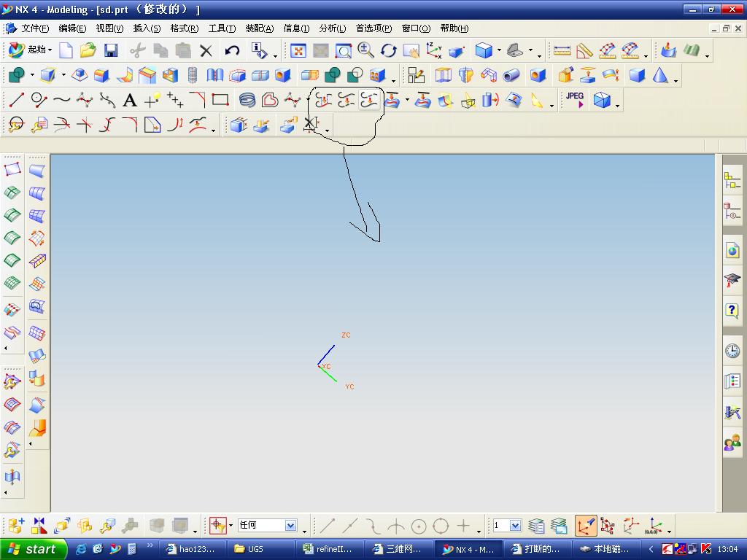This screenshot has width=747, height=560.
Task: Click the Point lightbulb cross icon
Action: pos(152,100)
